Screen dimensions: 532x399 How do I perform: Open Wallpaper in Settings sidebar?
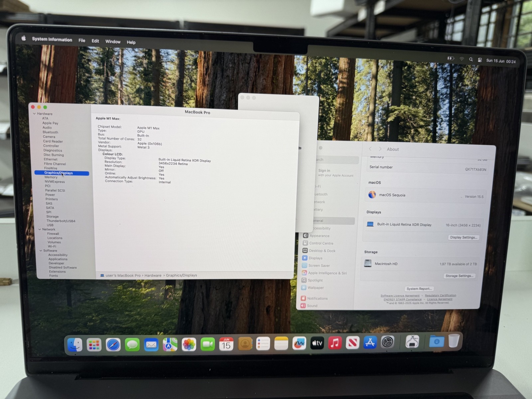coord(312,288)
